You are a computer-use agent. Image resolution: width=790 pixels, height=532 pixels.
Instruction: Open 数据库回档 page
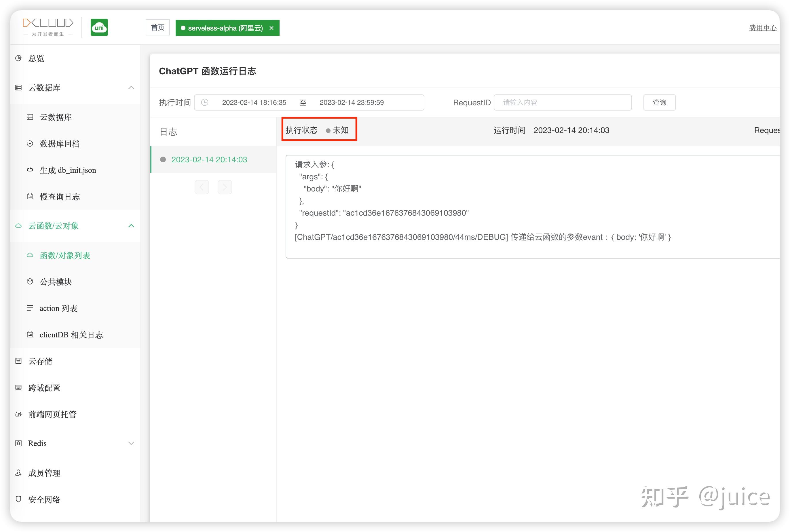pos(75,144)
